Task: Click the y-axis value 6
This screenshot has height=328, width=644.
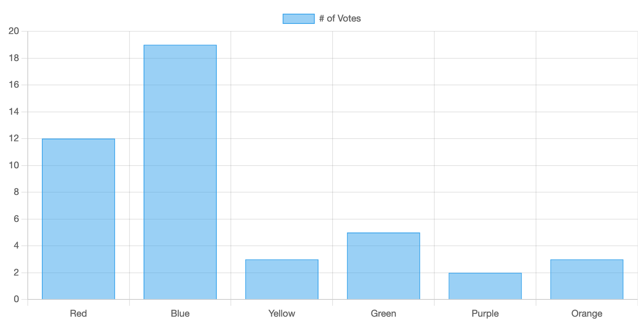Action: [x=16, y=219]
